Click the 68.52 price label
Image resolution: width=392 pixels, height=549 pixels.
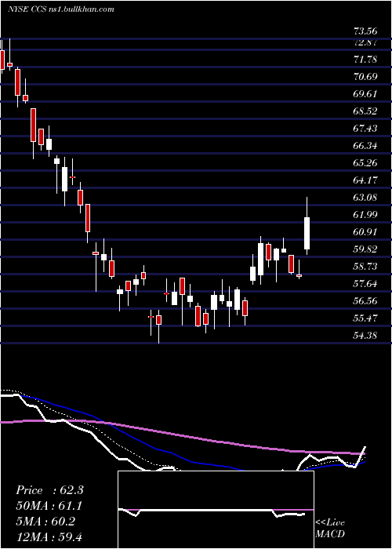(x=365, y=111)
